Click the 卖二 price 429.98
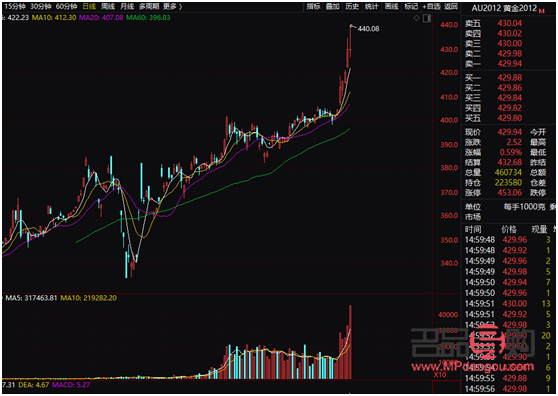This screenshot has height=396, width=558. 510,54
